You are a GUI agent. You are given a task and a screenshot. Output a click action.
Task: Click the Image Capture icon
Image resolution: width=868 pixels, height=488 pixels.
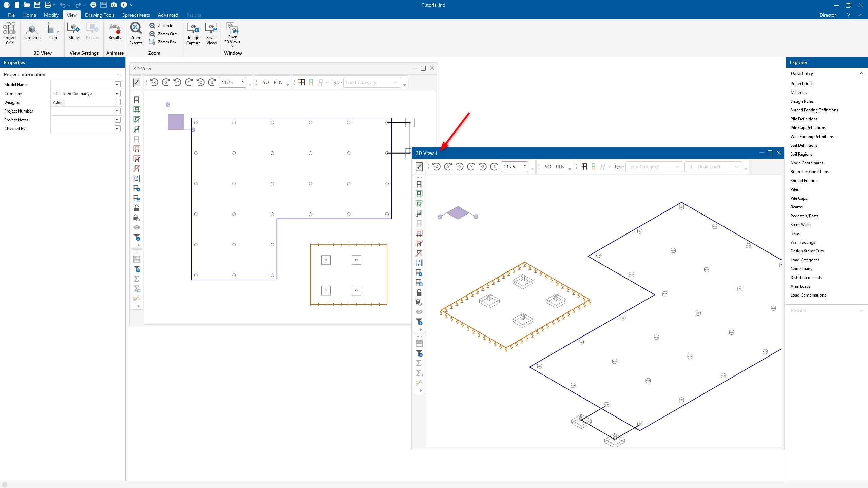pyautogui.click(x=193, y=29)
